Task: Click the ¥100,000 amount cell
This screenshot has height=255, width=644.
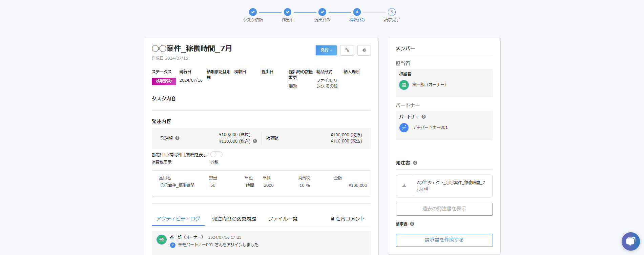Action: click(358, 185)
